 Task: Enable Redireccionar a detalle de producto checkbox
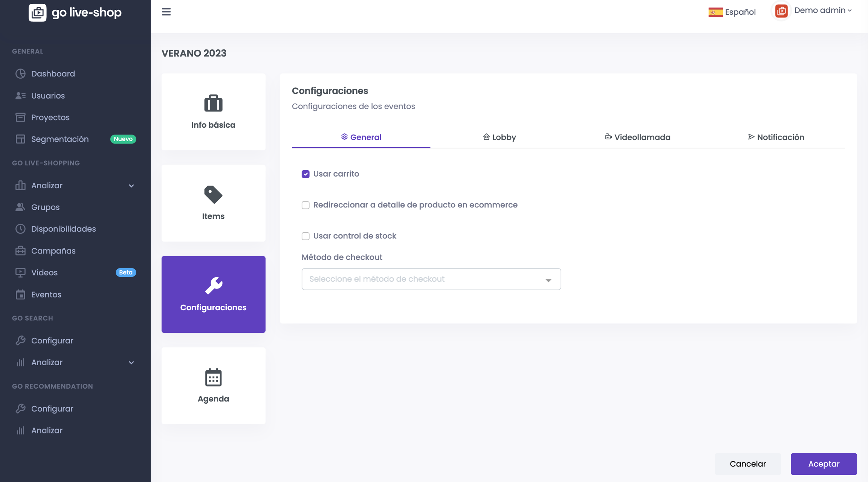coord(306,205)
